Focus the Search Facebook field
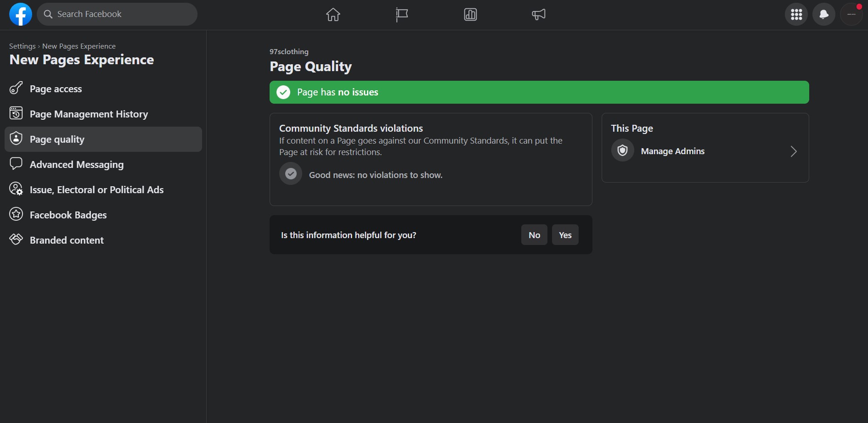 pyautogui.click(x=117, y=14)
